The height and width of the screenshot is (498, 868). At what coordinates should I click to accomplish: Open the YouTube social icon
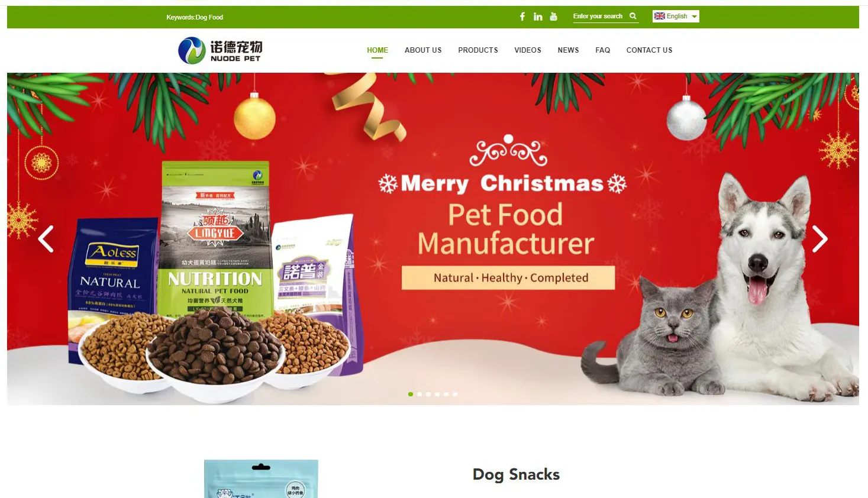pos(553,17)
